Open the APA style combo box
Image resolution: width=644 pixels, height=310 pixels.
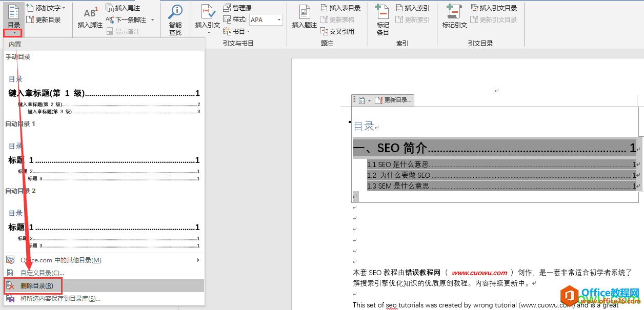[266, 19]
